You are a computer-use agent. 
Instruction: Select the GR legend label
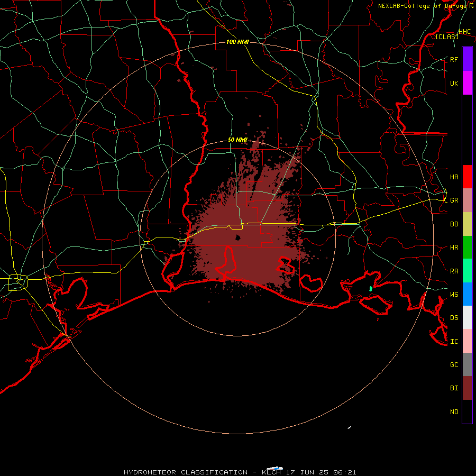(454, 200)
